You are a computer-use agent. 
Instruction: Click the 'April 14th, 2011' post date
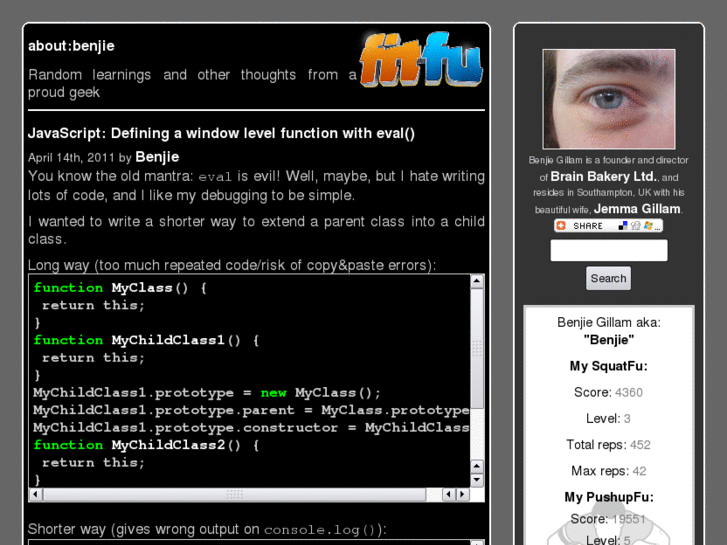tap(71, 158)
